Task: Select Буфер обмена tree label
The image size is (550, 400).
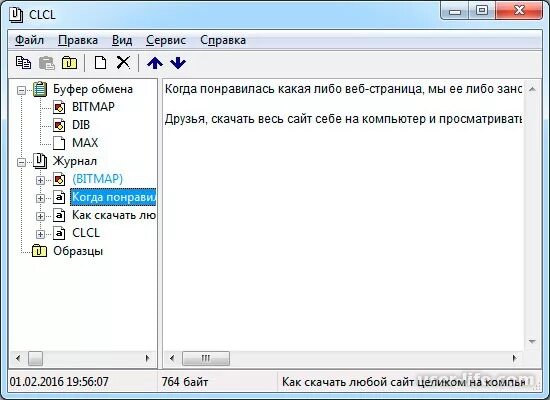Action: [93, 89]
